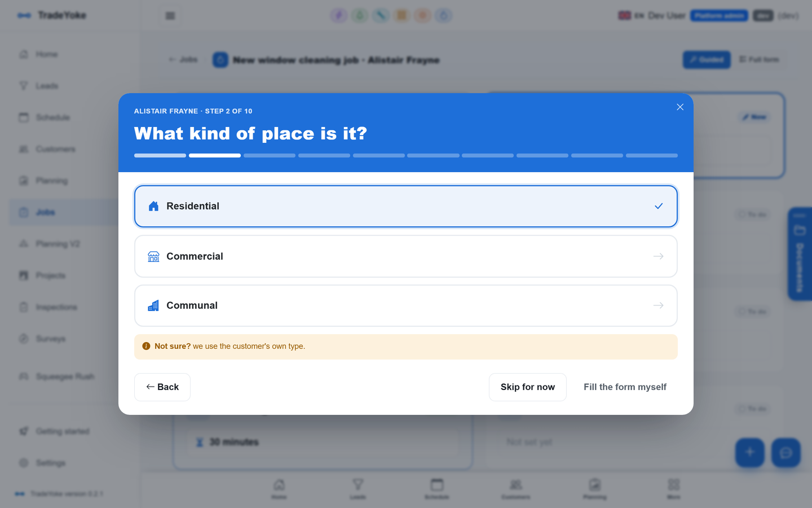The width and height of the screenshot is (812, 508).
Task: Click the checkmark on Residential
Action: point(659,206)
